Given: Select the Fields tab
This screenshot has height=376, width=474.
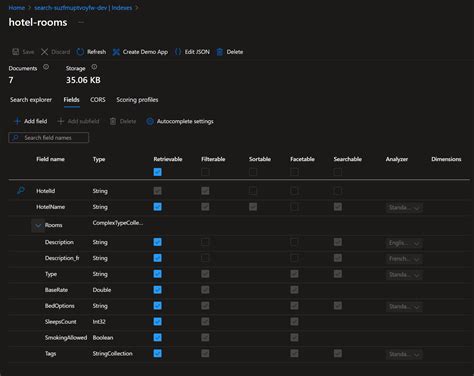Looking at the screenshot, I should pyautogui.click(x=71, y=100).
